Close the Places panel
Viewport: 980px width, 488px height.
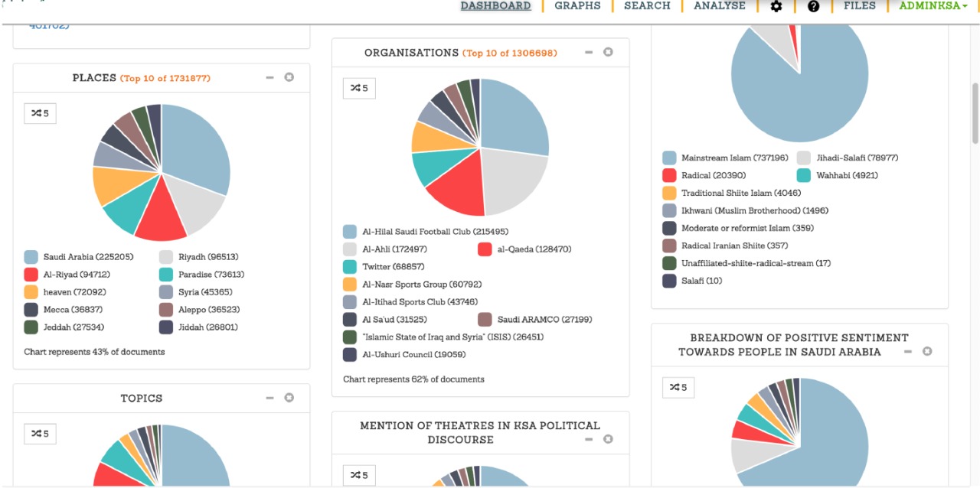click(289, 77)
